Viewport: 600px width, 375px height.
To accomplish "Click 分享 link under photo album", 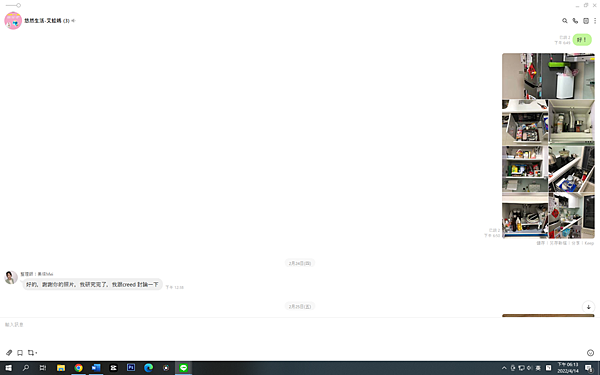I will (576, 243).
